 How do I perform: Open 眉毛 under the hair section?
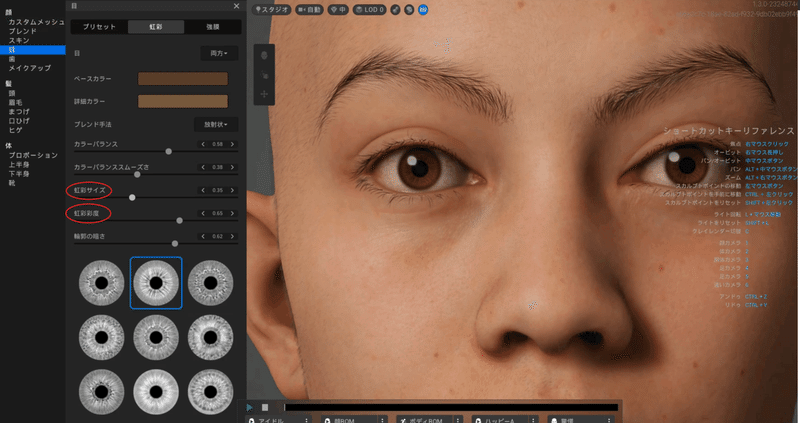point(15,103)
